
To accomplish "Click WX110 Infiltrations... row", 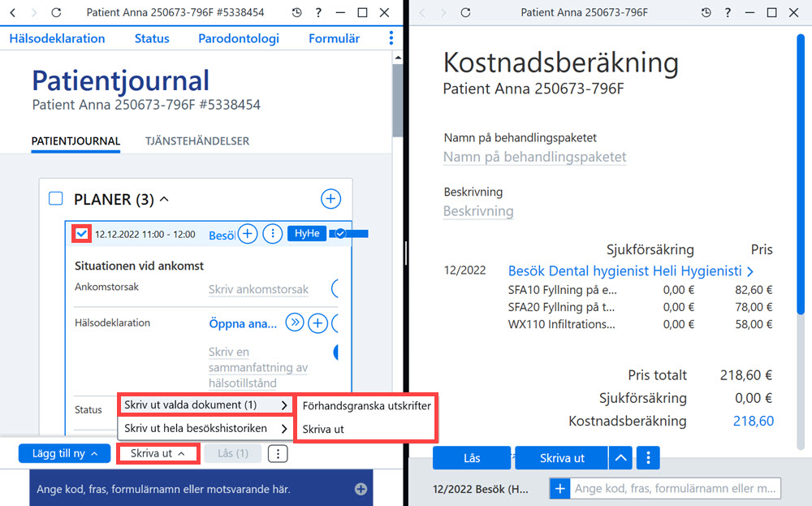I will (x=640, y=324).
